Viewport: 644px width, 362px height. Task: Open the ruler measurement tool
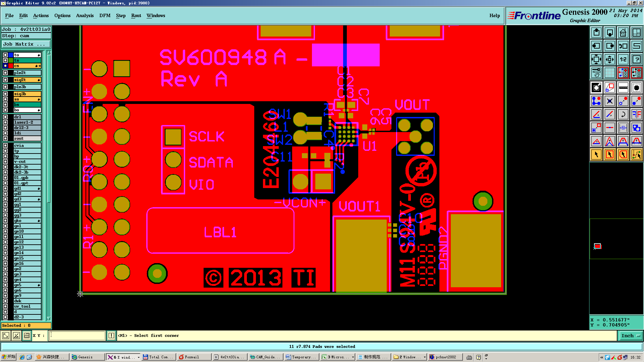[623, 87]
